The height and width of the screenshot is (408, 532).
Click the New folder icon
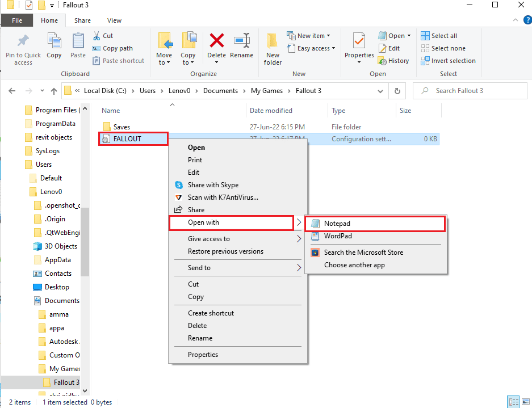[273, 41]
